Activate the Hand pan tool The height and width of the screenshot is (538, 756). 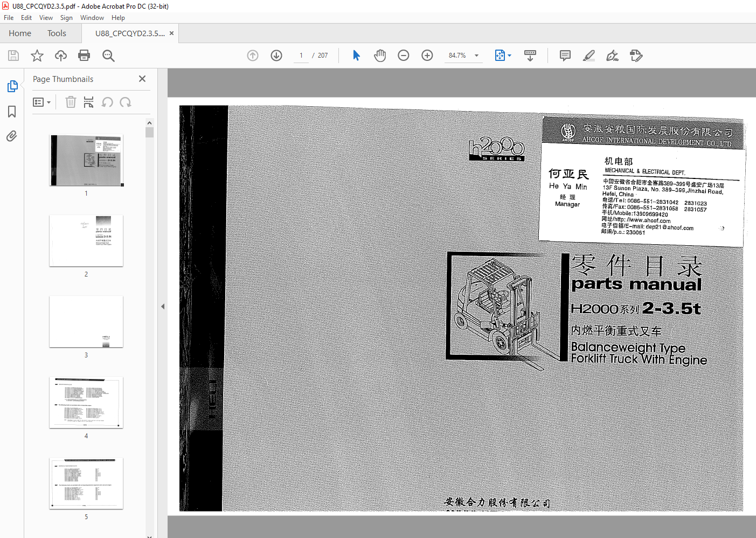click(380, 56)
